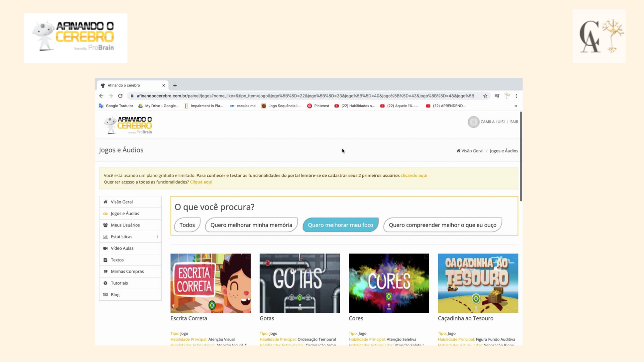Open new browser tab with plus
Screen dimensions: 644x362
(x=175, y=85)
